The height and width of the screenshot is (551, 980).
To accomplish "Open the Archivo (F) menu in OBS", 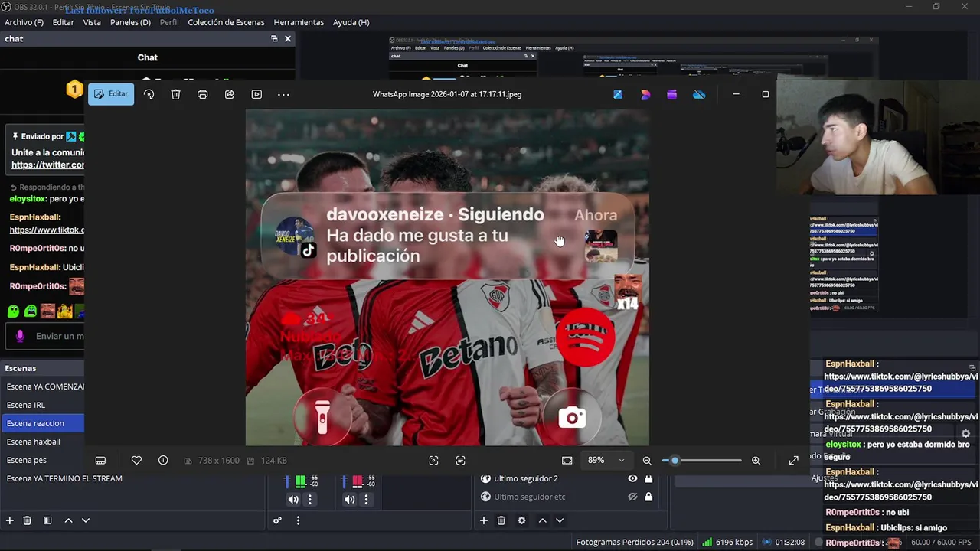I will pos(24,22).
